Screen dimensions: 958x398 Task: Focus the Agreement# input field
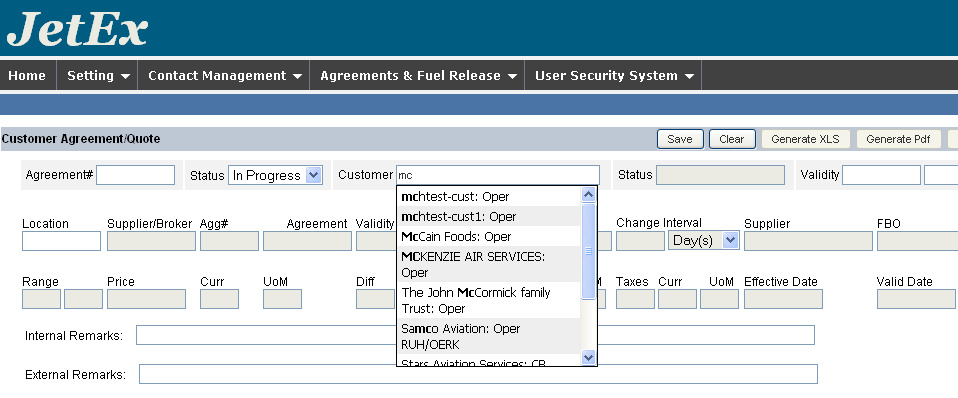[x=136, y=175]
